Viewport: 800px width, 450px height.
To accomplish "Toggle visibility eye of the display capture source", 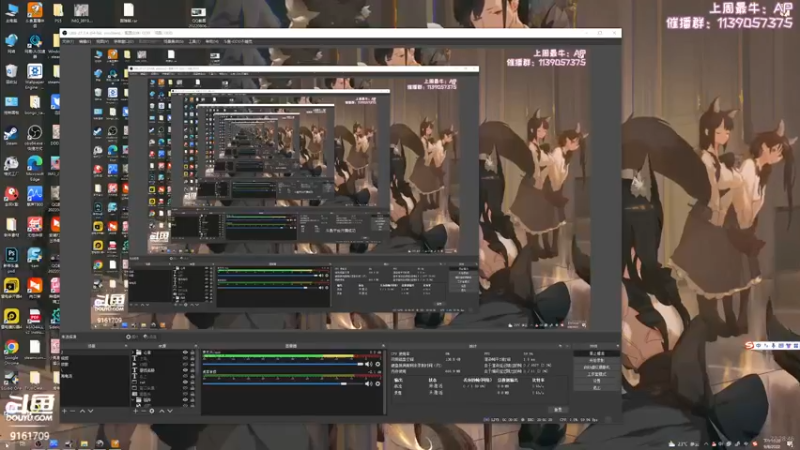I will point(185,382).
